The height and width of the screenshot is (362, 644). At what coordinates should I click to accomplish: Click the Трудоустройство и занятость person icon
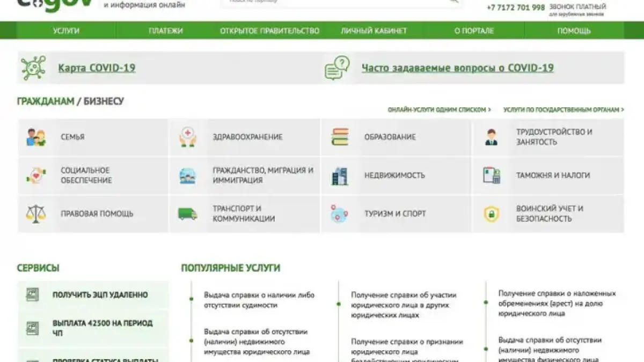[x=491, y=137]
